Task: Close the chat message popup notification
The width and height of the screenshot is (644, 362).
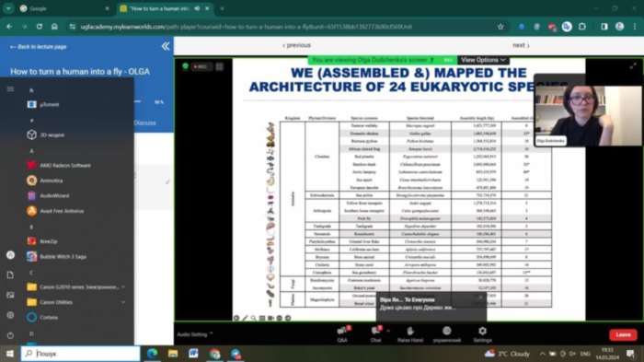Action: pyautogui.click(x=480, y=298)
